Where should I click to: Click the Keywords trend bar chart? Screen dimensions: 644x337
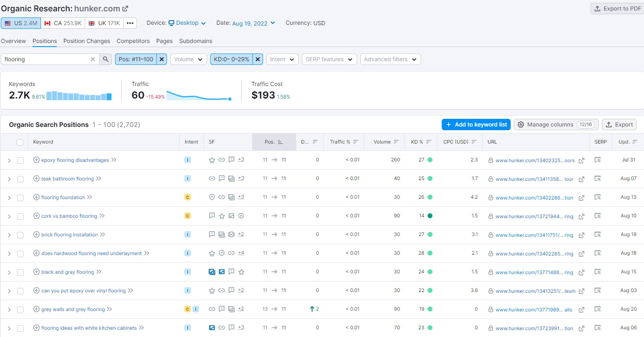(79, 96)
